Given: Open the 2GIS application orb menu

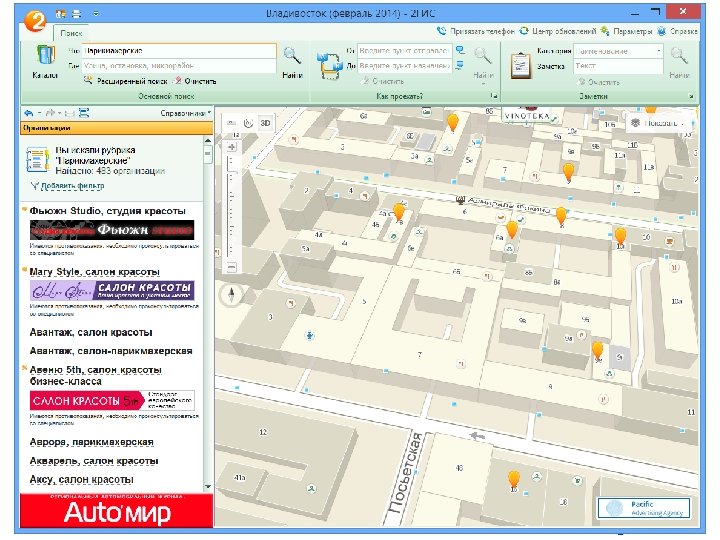Looking at the screenshot, I should point(36,20).
